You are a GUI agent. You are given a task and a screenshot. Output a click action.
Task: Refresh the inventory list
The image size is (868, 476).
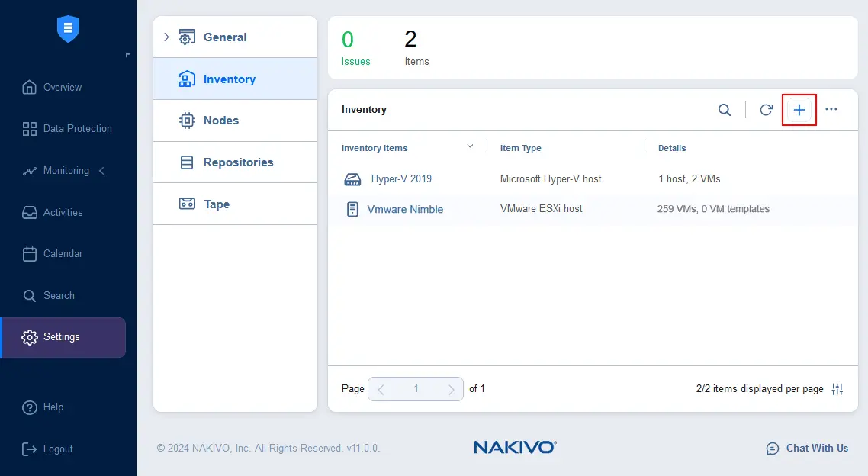coord(766,110)
